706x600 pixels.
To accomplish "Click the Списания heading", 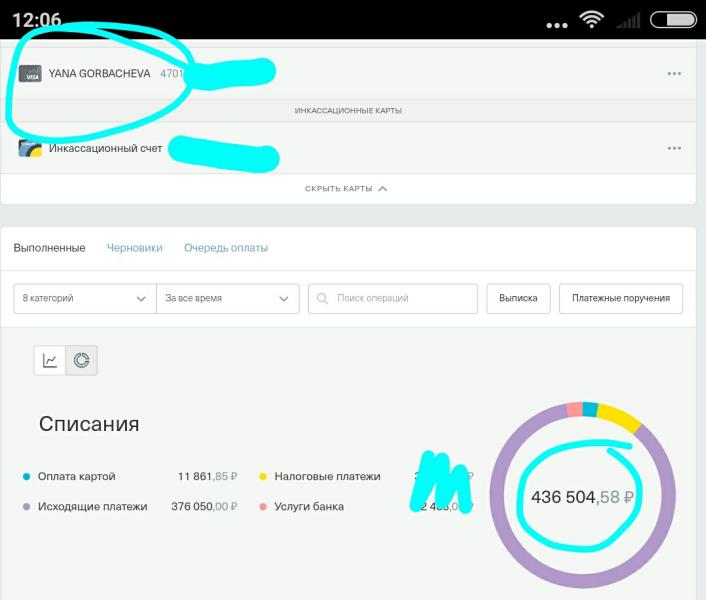I will pos(89,424).
